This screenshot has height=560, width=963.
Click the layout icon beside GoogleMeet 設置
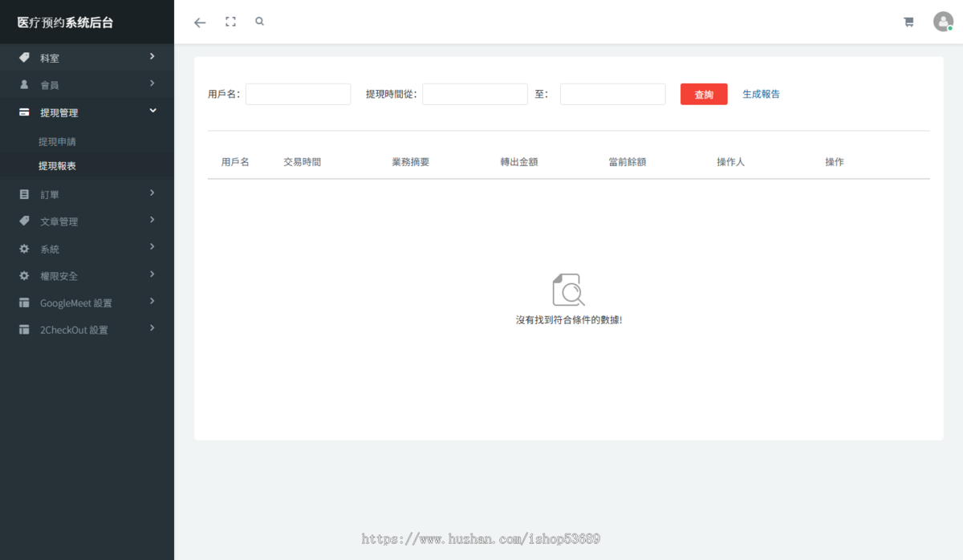(x=24, y=303)
